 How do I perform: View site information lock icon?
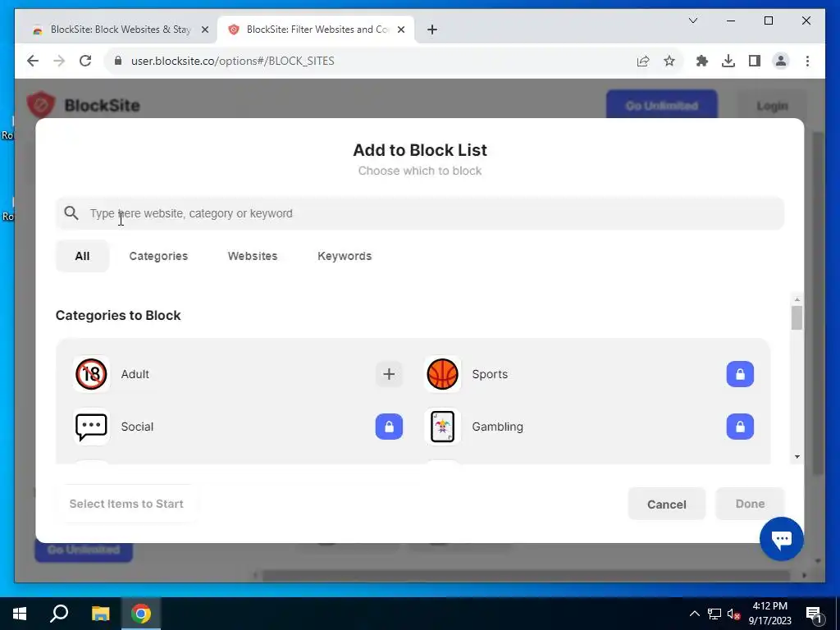tap(118, 61)
